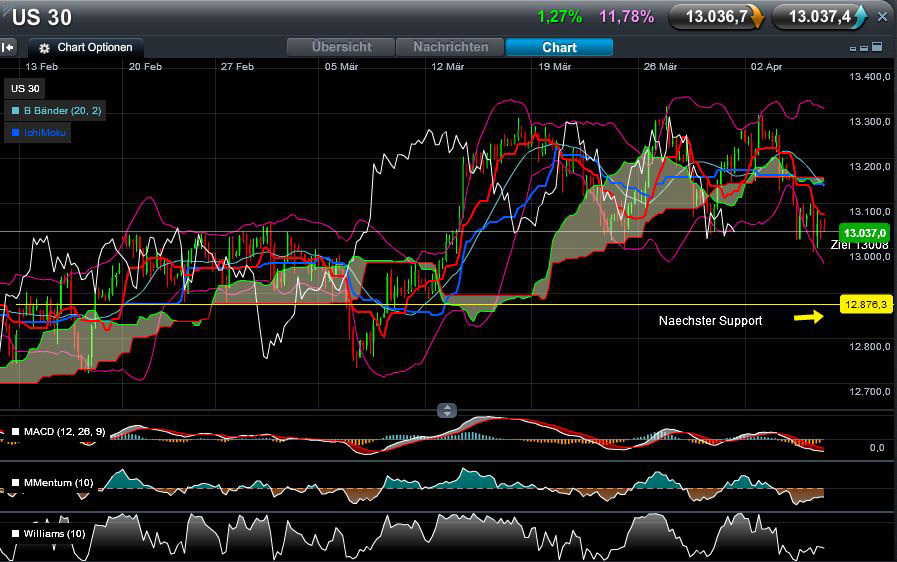Click the US 30 legend label
The height and width of the screenshot is (562, 897).
tap(25, 88)
